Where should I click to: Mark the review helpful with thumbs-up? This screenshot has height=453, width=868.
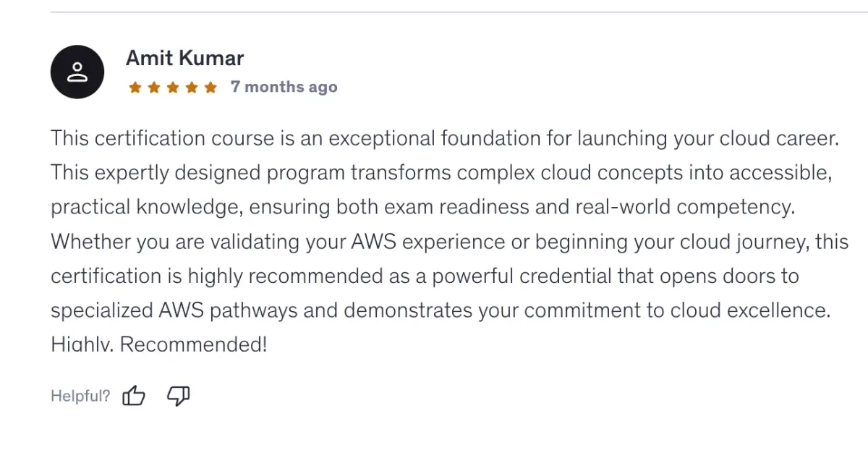click(134, 396)
